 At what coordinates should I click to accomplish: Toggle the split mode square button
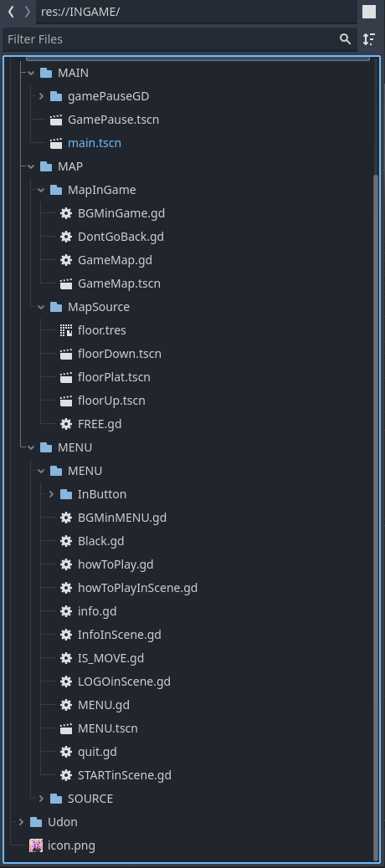point(369,12)
